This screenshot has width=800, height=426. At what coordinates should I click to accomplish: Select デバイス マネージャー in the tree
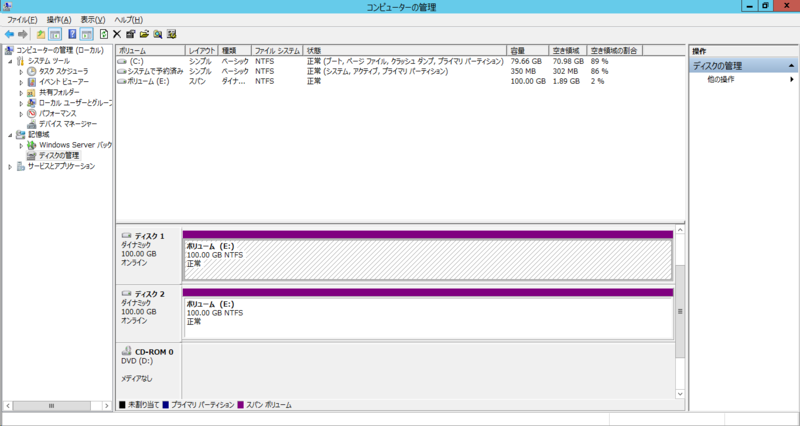point(67,124)
